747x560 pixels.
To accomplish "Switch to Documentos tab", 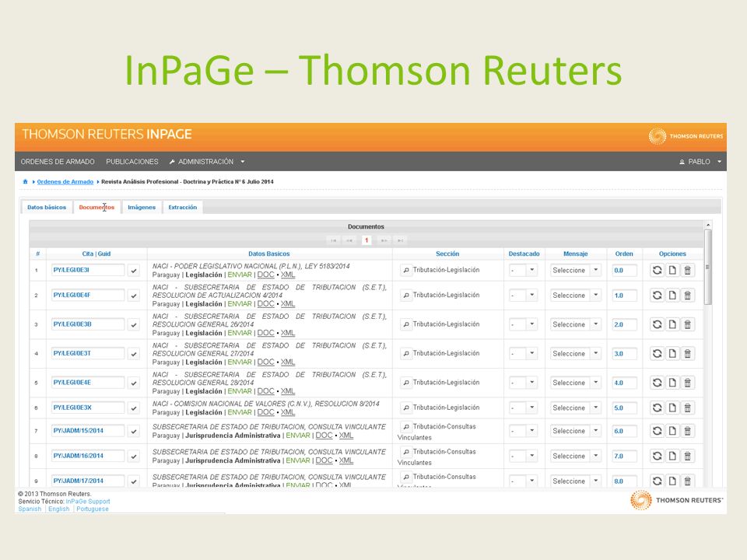I will click(96, 207).
